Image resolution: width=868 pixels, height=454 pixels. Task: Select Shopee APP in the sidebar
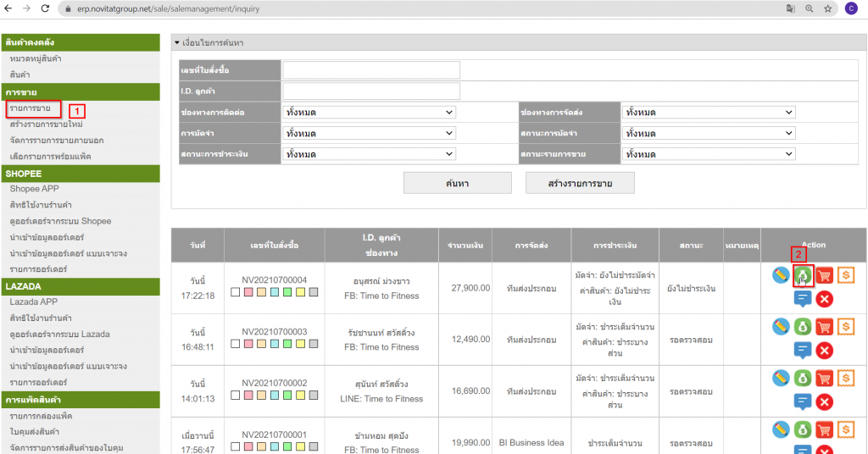point(34,189)
